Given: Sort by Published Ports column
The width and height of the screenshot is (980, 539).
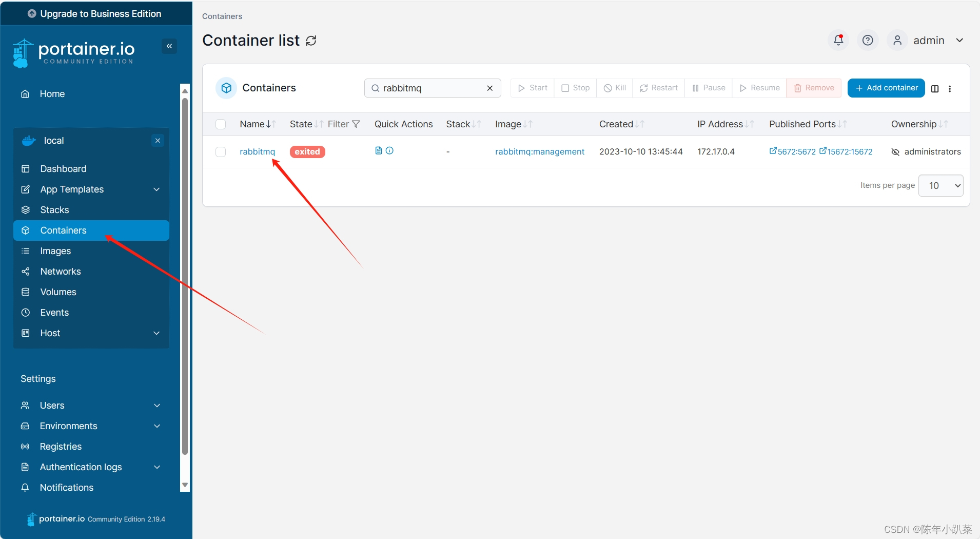Looking at the screenshot, I should pyautogui.click(x=842, y=124).
